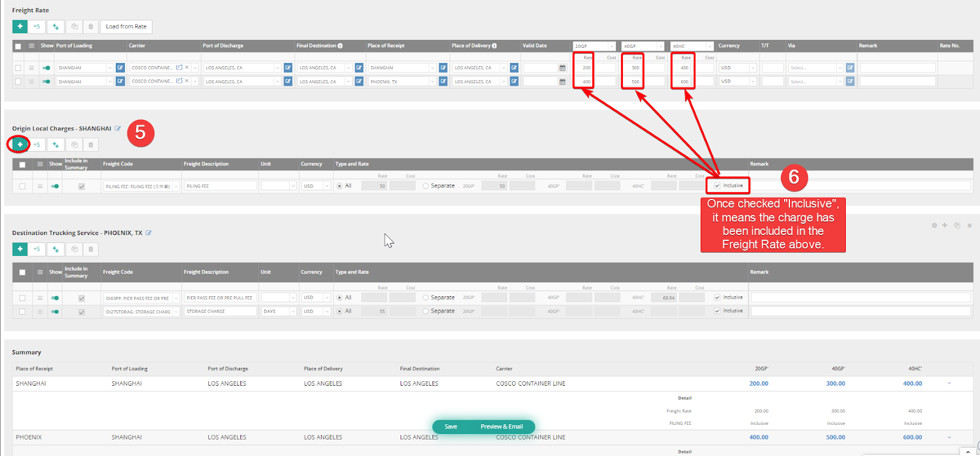Open the 20GP container type dropdown

611,46
